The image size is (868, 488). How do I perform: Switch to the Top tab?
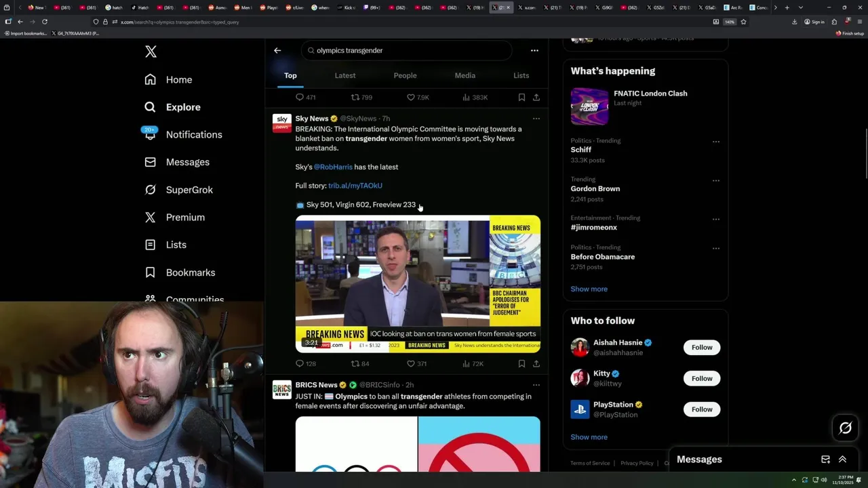click(x=290, y=75)
